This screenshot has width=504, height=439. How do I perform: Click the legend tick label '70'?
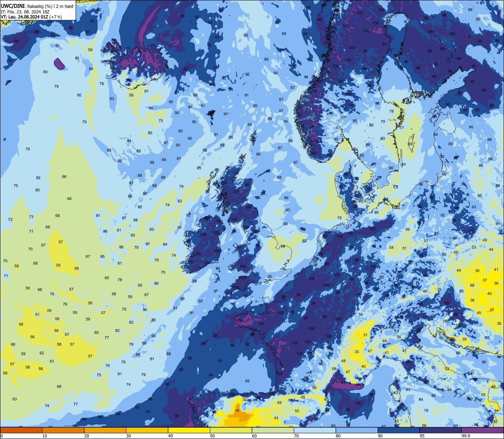pyautogui.click(x=296, y=436)
